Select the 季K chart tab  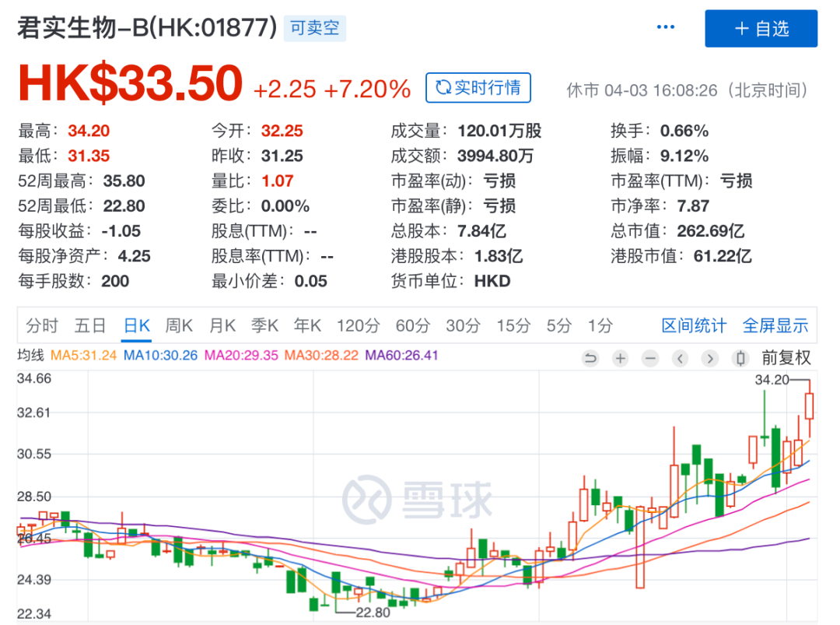(264, 325)
